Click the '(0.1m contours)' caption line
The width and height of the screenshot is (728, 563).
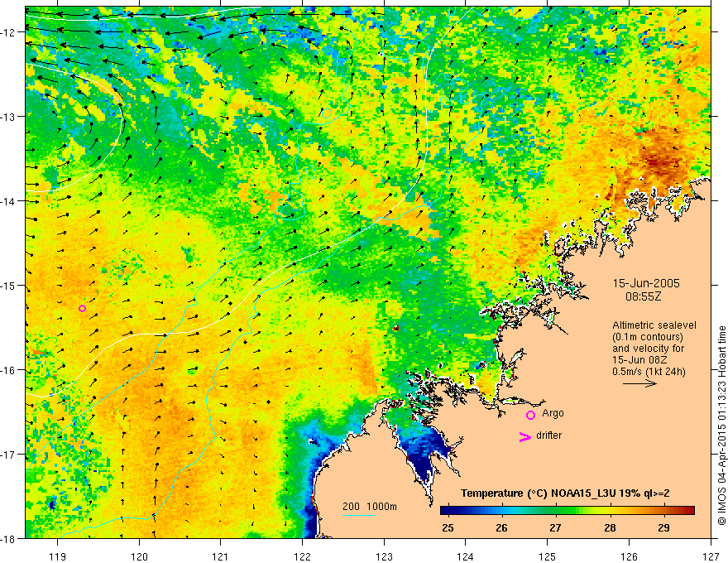point(648,337)
